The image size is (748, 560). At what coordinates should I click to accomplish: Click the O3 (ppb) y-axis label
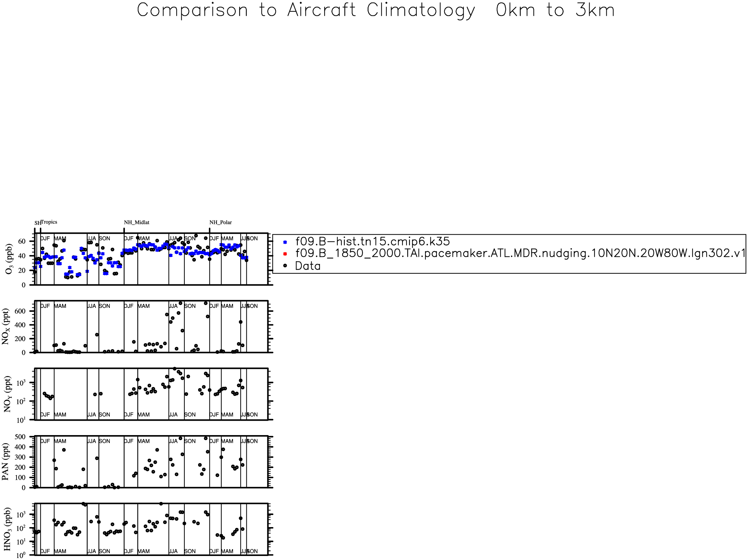point(8,259)
